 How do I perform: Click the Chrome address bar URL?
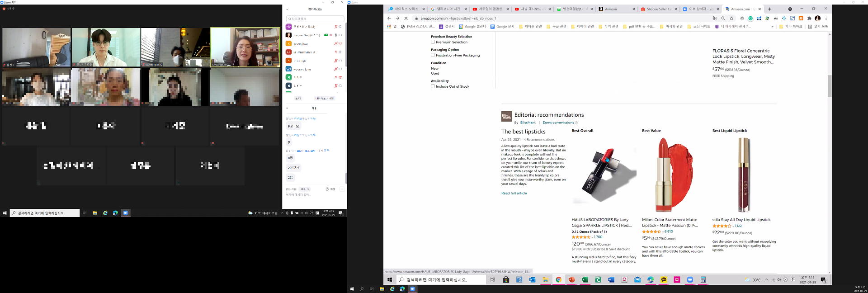click(x=458, y=18)
